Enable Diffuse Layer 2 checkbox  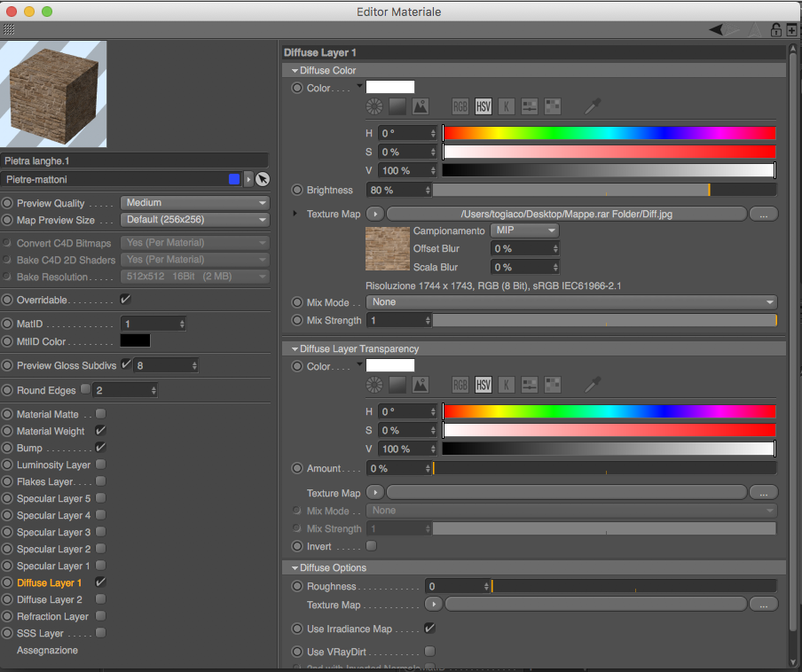[x=101, y=599]
